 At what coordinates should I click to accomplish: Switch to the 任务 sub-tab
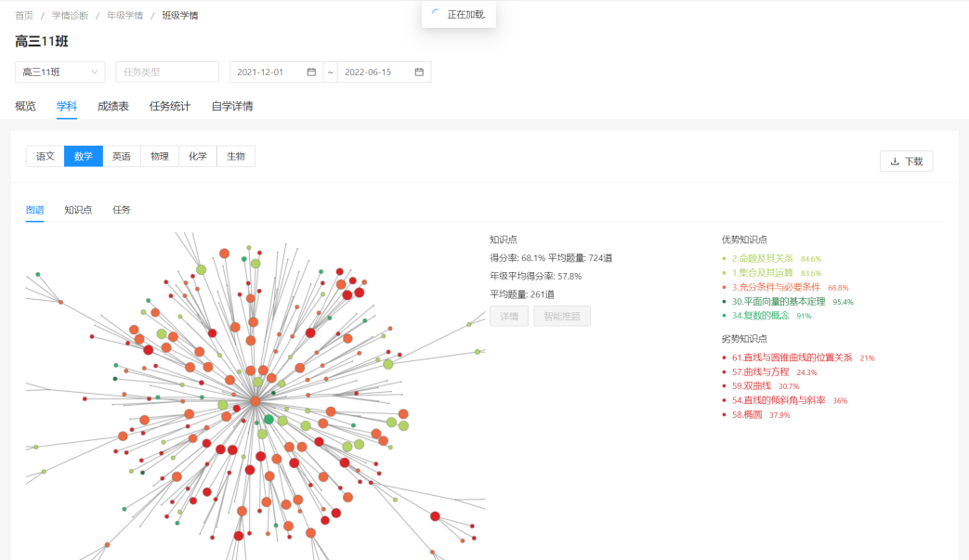tap(122, 210)
